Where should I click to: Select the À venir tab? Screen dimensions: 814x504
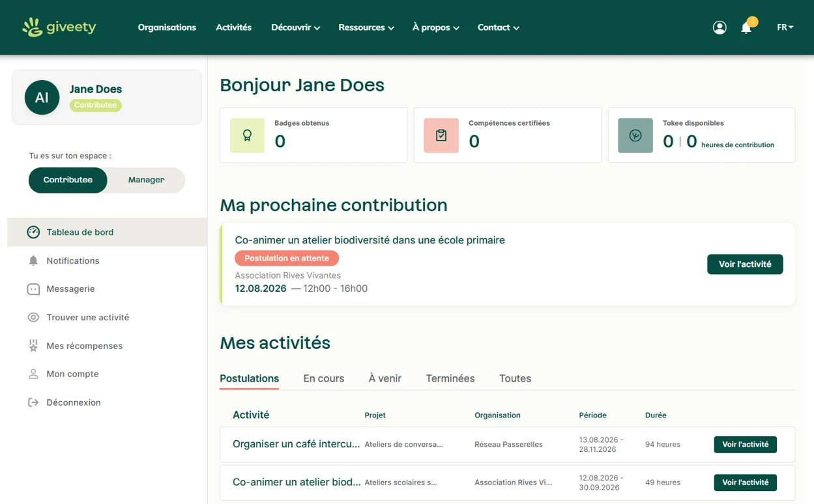click(385, 378)
